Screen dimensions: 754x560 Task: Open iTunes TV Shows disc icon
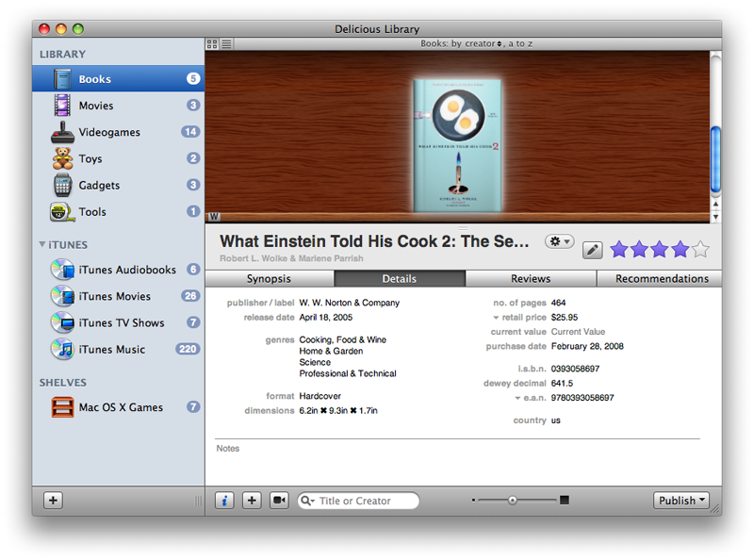[x=62, y=322]
